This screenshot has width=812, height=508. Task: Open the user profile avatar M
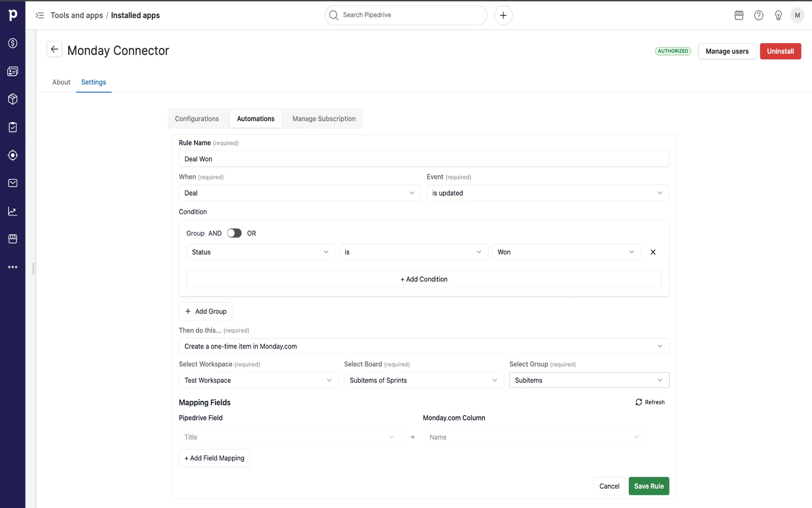798,15
